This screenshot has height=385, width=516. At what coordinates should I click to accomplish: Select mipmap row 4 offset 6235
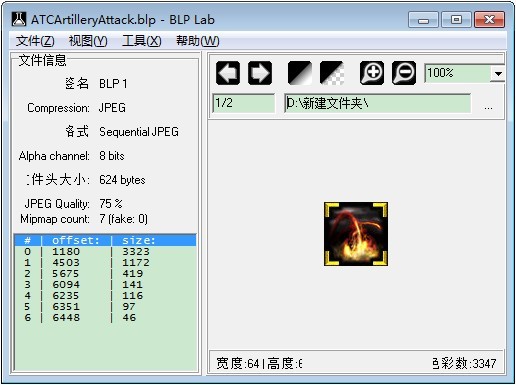(x=105, y=295)
